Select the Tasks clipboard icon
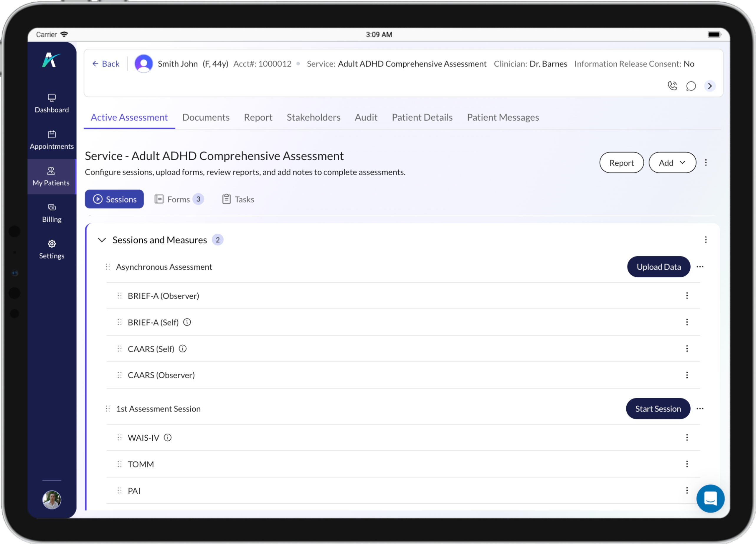The width and height of the screenshot is (756, 544). [x=226, y=199]
